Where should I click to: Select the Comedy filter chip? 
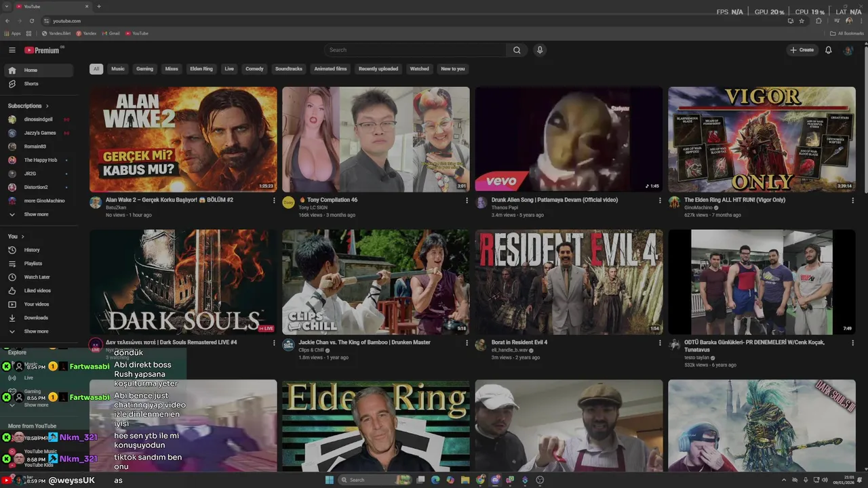[254, 68]
